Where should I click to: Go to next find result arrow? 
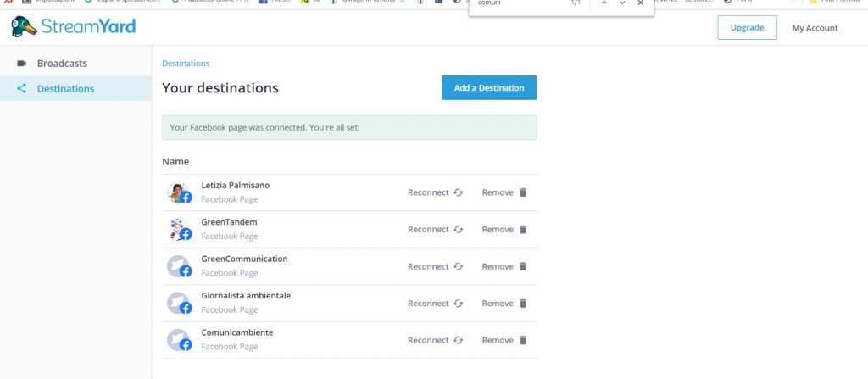click(x=622, y=3)
